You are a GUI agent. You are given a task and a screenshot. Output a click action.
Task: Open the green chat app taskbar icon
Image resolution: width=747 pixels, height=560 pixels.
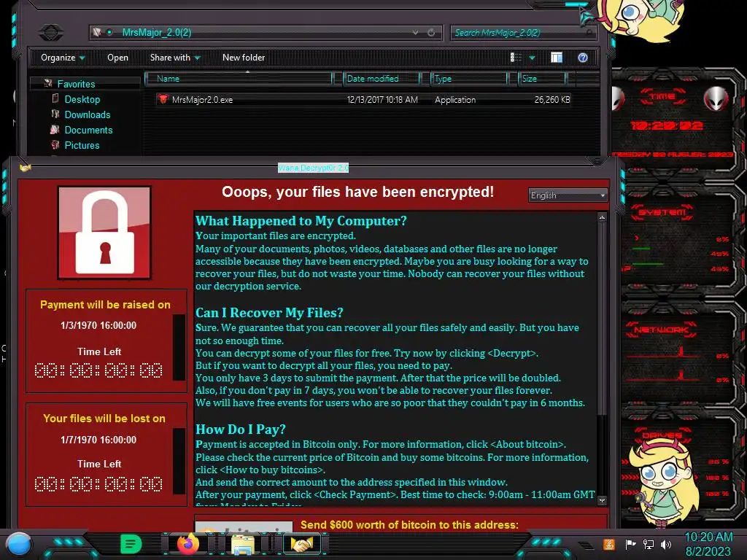tap(131, 543)
